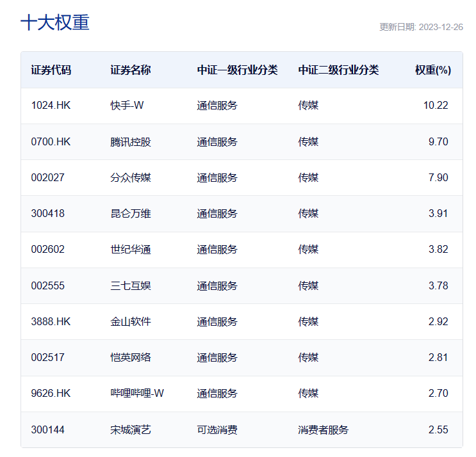Image resolution: width=476 pixels, height=457 pixels.
Task: Select the 中证二级行业分类 column header
Action: click(x=338, y=70)
